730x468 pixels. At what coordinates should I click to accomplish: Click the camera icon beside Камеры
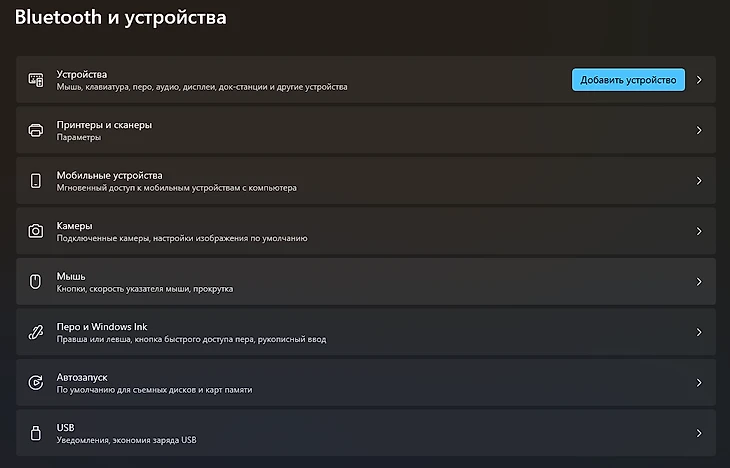click(36, 231)
